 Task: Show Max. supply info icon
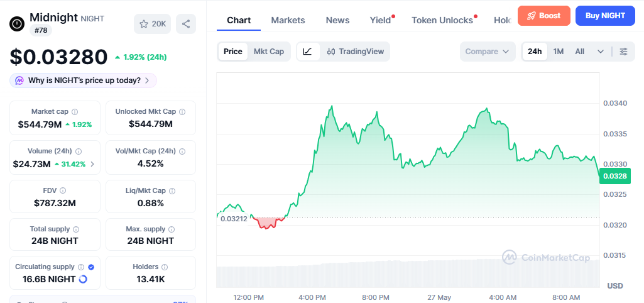pyautogui.click(x=172, y=229)
